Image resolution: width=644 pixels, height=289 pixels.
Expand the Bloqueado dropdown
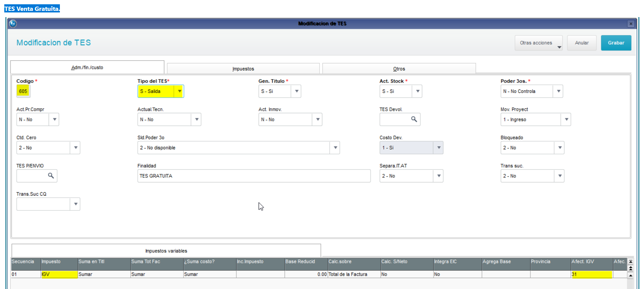(x=560, y=148)
